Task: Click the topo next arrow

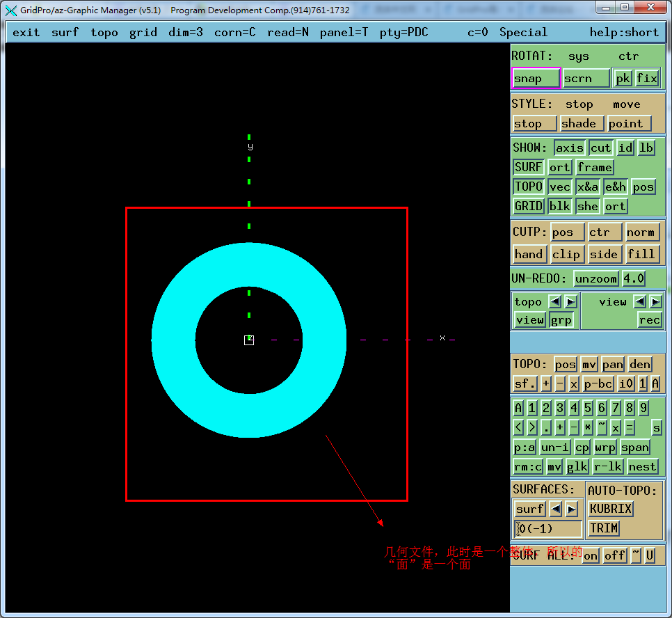Action: [x=570, y=301]
